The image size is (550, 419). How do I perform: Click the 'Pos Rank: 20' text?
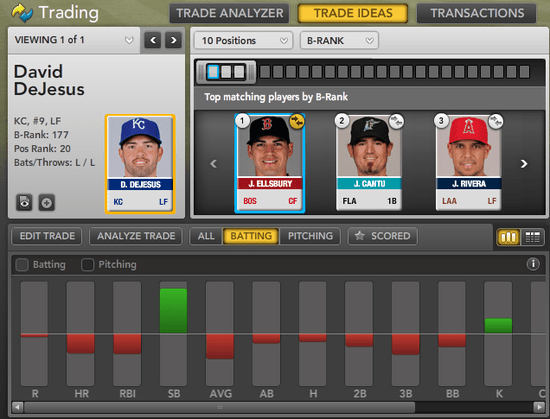tap(42, 149)
